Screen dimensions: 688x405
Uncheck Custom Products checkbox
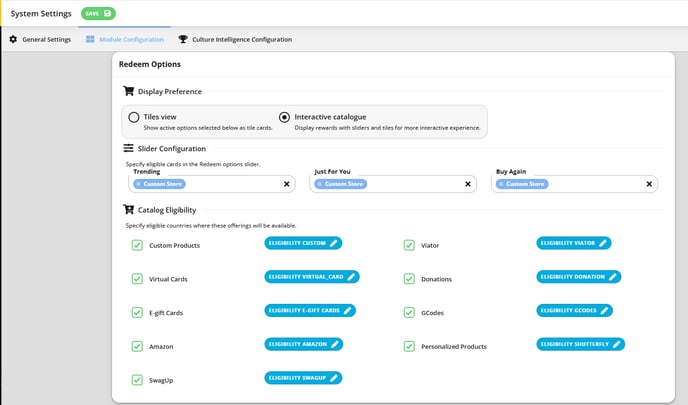click(x=137, y=245)
